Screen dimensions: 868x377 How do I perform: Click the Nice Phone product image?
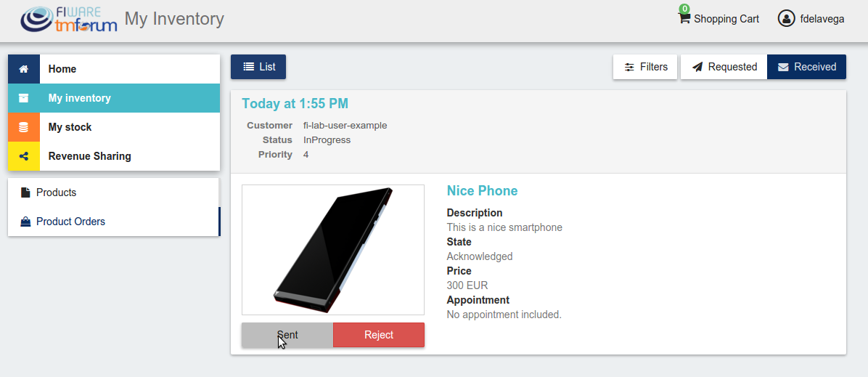333,250
